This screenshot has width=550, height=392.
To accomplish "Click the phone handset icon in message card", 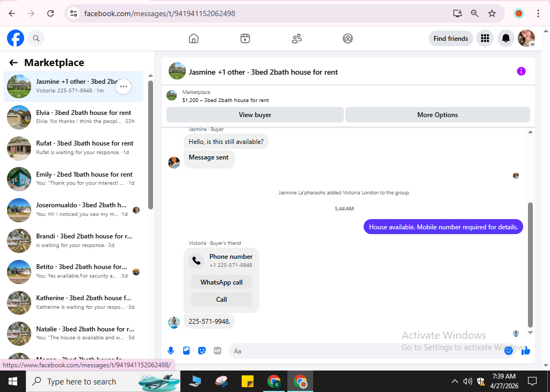I will 197,260.
